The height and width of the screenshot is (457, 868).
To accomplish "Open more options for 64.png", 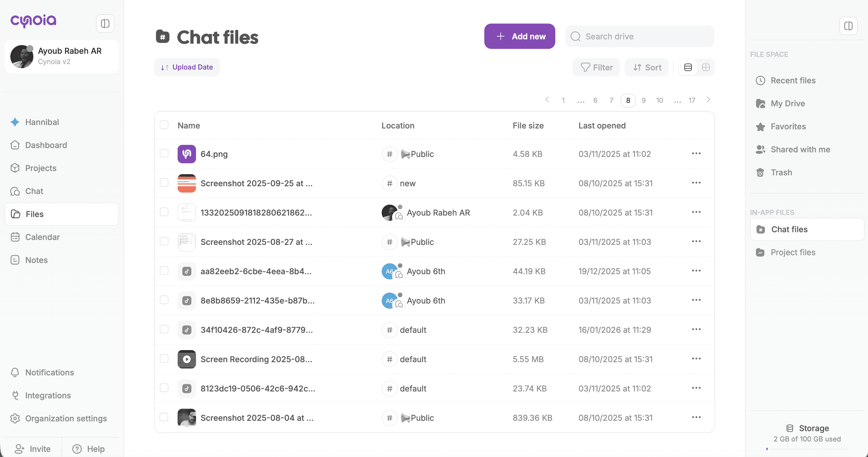I will click(696, 153).
